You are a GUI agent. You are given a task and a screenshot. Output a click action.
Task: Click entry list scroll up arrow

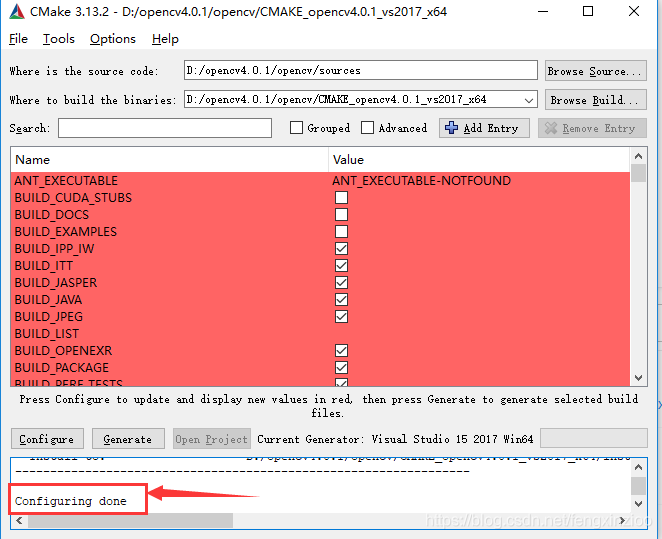[x=638, y=156]
